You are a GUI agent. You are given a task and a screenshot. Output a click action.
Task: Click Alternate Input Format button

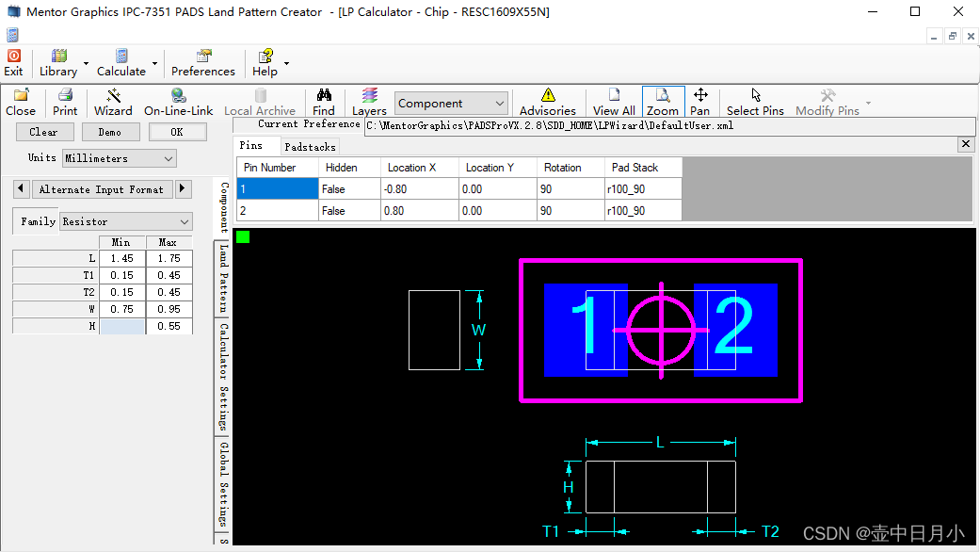pos(102,189)
